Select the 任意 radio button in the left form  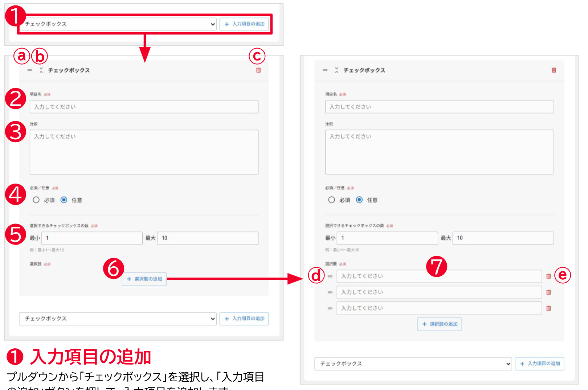(64, 200)
